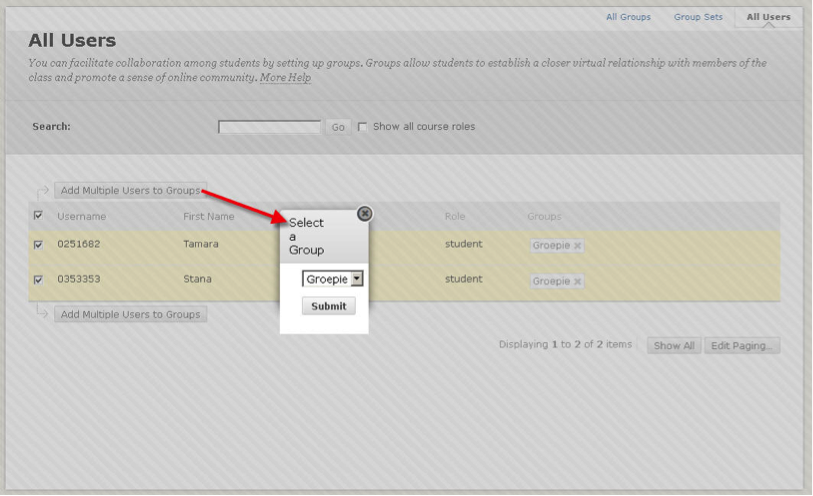Open the Group Sets tab

click(x=695, y=17)
